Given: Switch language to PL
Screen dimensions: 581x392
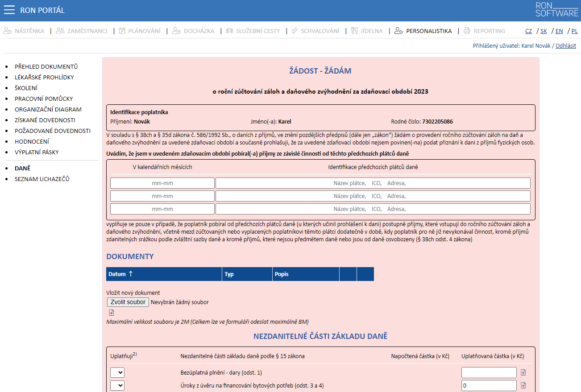Looking at the screenshot, I should [574, 31].
